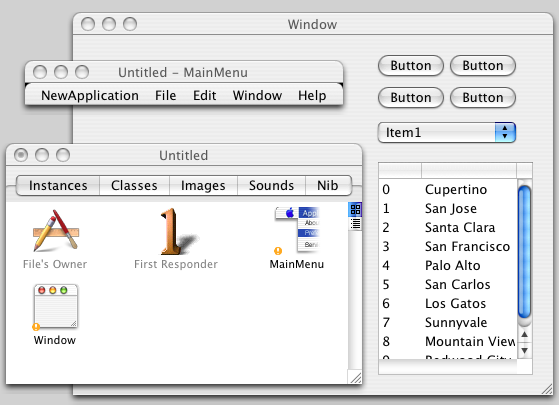Viewport: 559px width, 405px height.
Task: Select the San Francisco row
Action: (x=448, y=246)
